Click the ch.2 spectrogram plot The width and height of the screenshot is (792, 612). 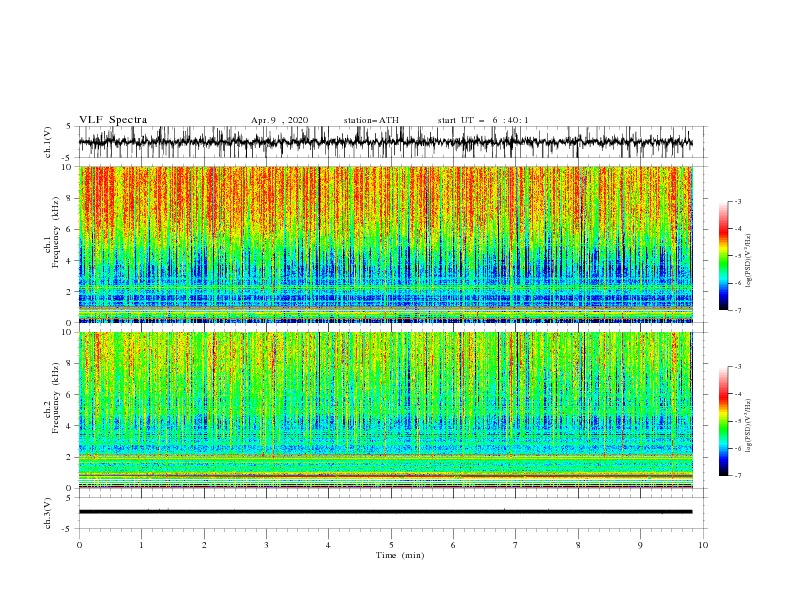coord(386,410)
